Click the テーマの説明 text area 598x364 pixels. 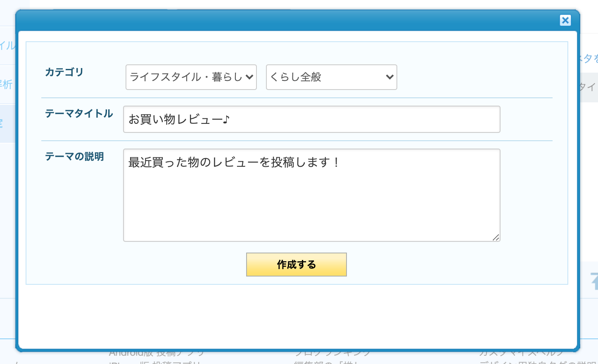click(x=312, y=195)
